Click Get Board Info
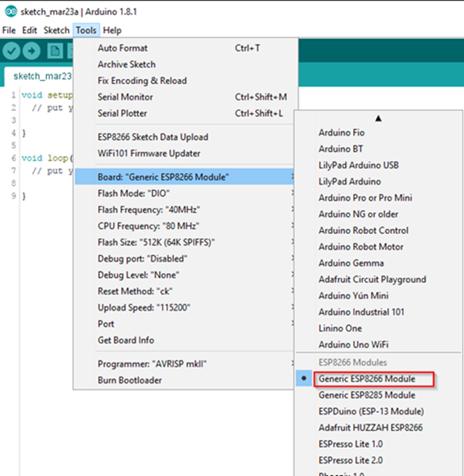This screenshot has height=476, width=464. tap(126, 340)
